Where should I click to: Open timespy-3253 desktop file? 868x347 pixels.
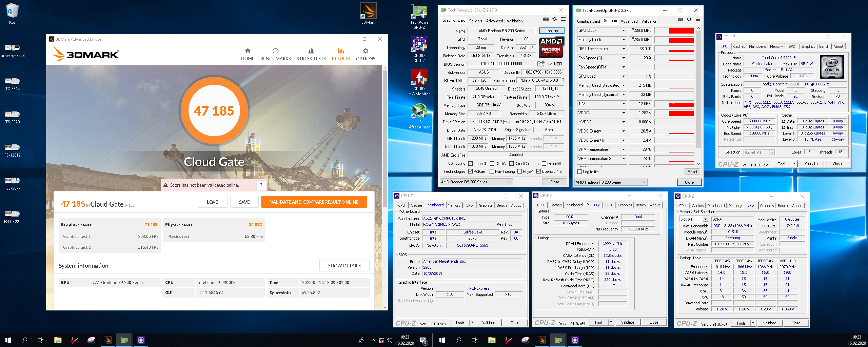13,51
